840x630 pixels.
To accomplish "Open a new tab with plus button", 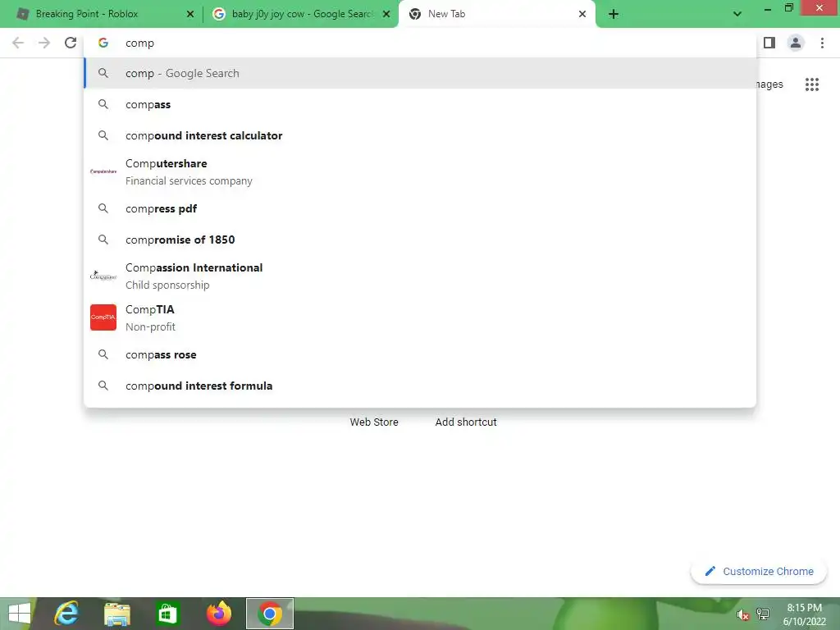I will [614, 14].
